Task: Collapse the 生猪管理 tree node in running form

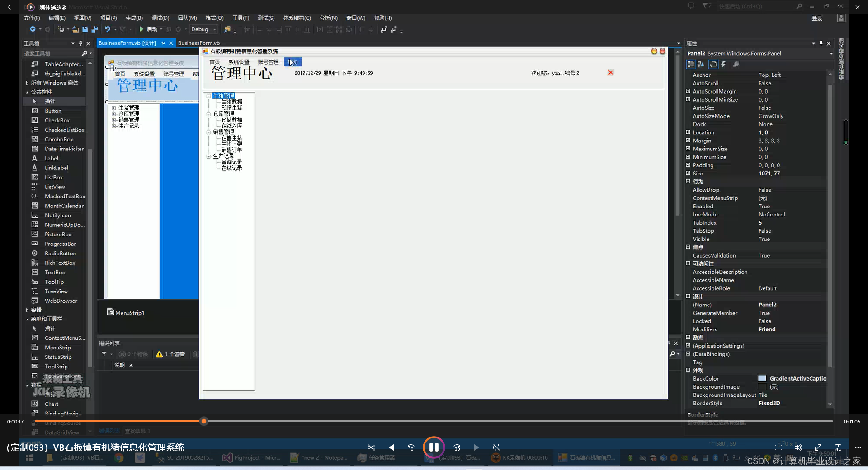Action: pyautogui.click(x=208, y=96)
